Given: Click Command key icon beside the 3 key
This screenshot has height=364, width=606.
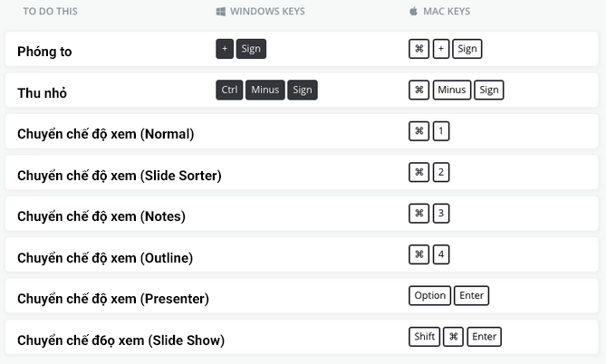Looking at the screenshot, I should tap(419, 214).
